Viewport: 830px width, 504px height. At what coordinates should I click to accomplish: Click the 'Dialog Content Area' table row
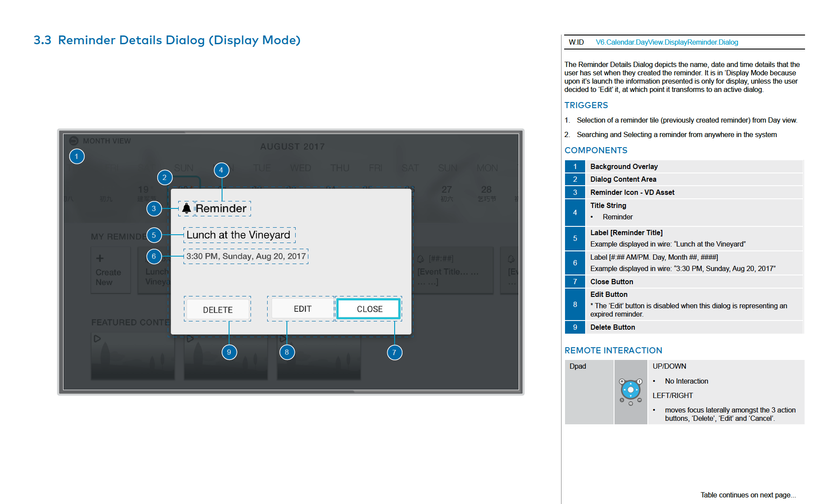coord(684,179)
